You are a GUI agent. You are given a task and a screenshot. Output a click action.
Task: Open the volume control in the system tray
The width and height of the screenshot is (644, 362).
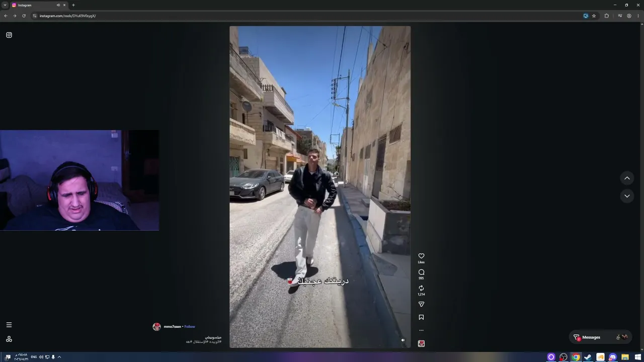pyautogui.click(x=41, y=357)
